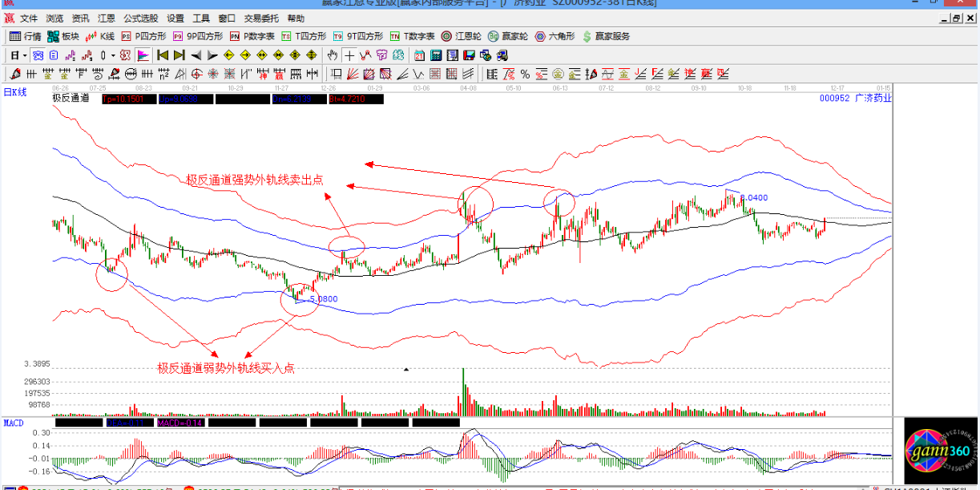Click the T数字表 toolbar button

[413, 36]
